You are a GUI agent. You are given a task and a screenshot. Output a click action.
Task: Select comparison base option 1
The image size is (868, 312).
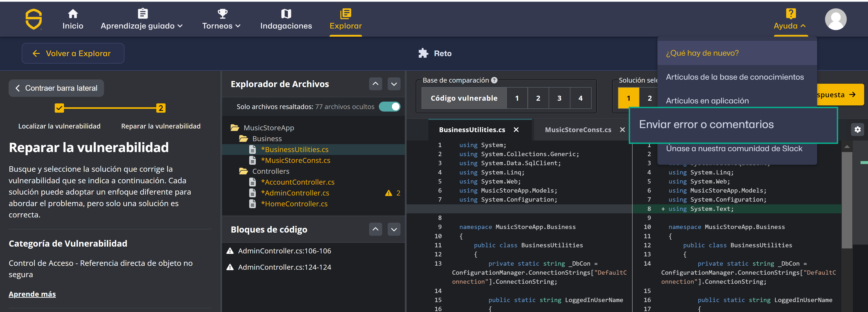click(517, 98)
